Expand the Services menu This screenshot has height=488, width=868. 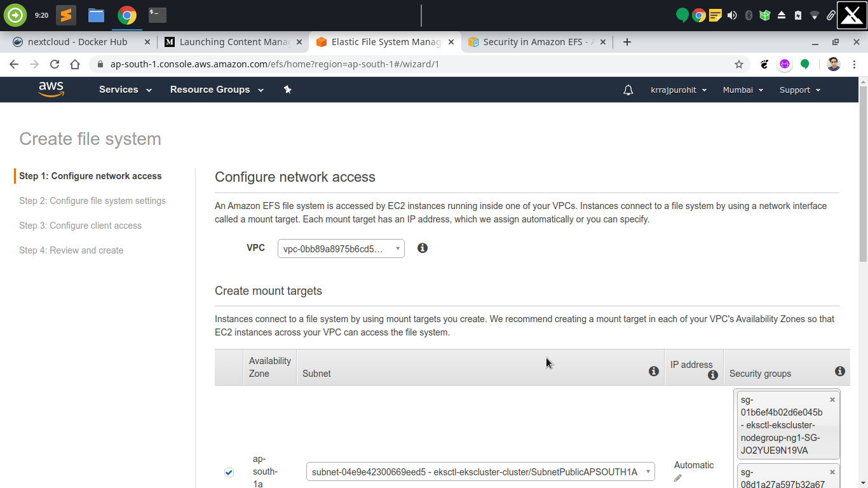click(x=125, y=90)
